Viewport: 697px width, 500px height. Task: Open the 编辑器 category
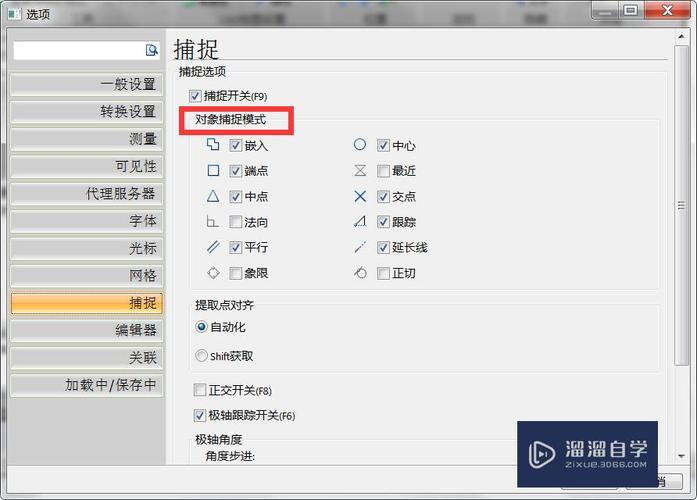click(x=87, y=330)
